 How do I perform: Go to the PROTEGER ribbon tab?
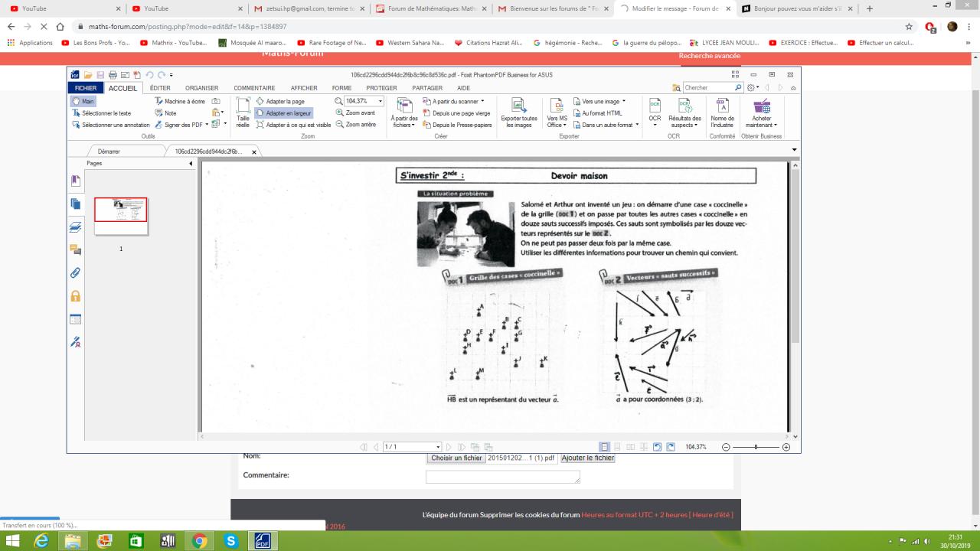click(x=381, y=88)
